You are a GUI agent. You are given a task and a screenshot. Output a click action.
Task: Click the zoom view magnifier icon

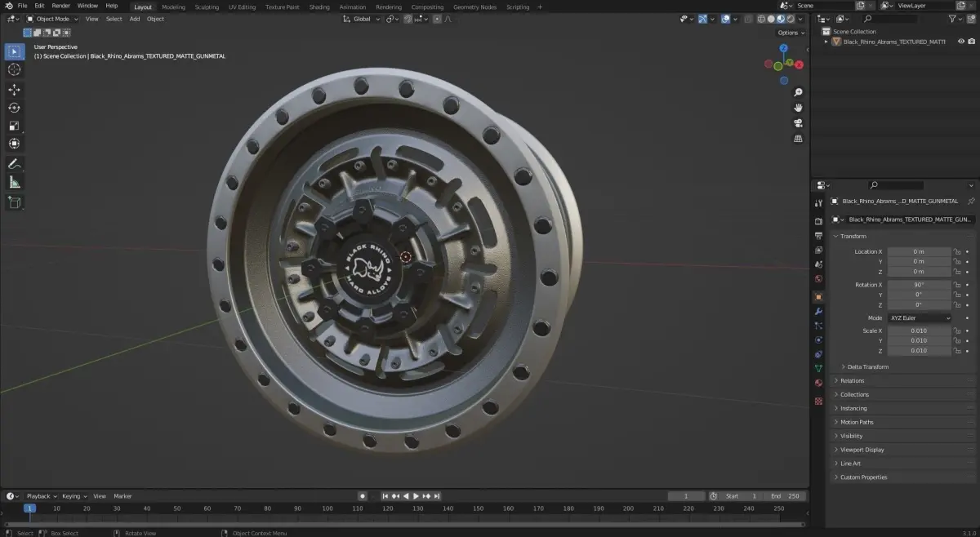pyautogui.click(x=798, y=92)
